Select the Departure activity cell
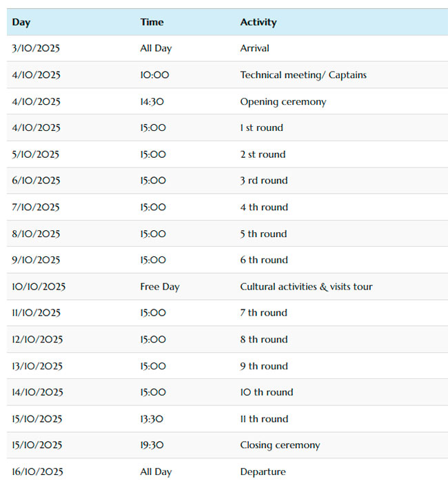The image size is (448, 490). coord(263,472)
